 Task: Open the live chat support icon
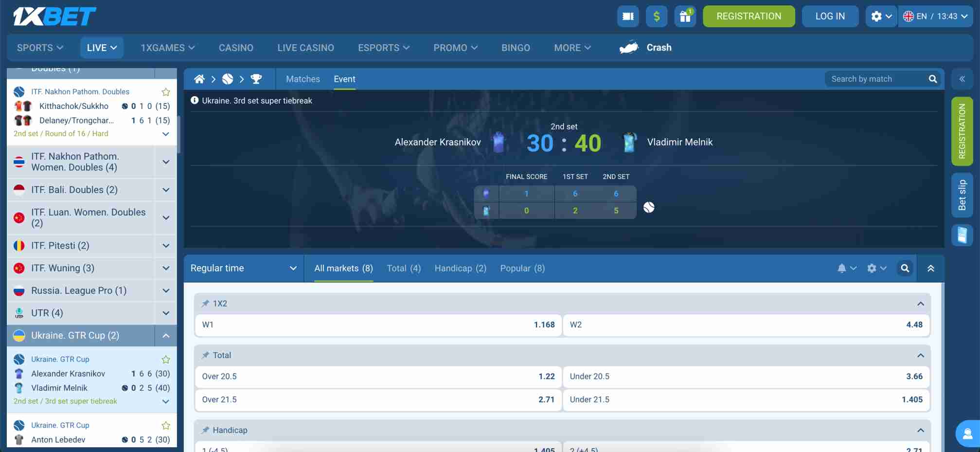click(967, 434)
